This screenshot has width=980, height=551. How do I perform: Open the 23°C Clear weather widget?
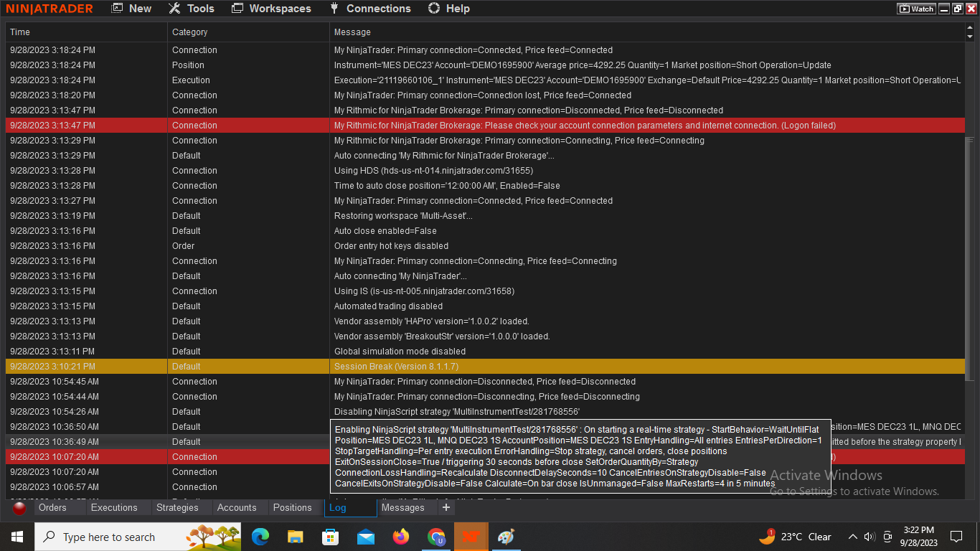[796, 537]
